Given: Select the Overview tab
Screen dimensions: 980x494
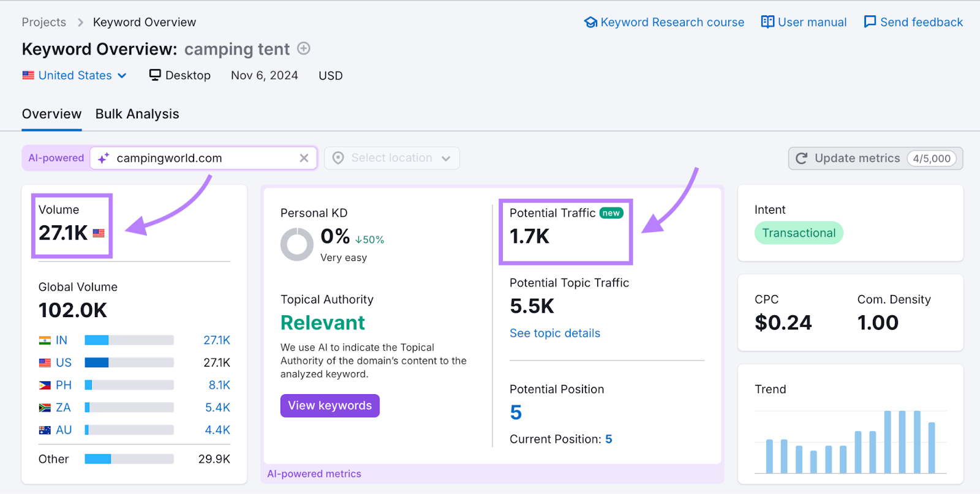Looking at the screenshot, I should (51, 114).
